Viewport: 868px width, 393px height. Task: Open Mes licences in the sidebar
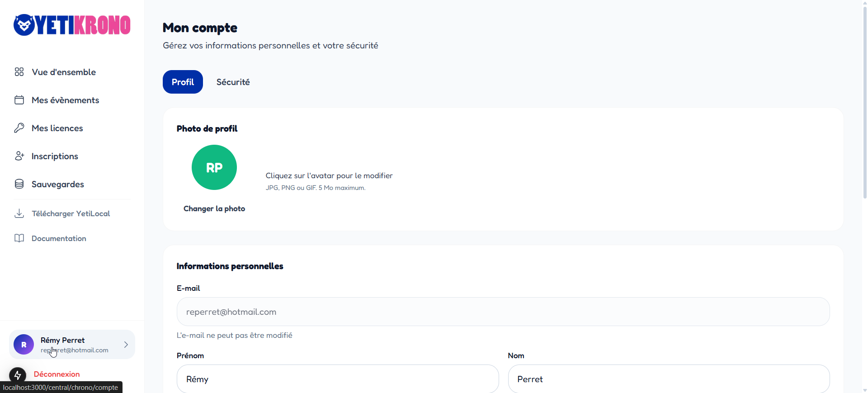57,128
